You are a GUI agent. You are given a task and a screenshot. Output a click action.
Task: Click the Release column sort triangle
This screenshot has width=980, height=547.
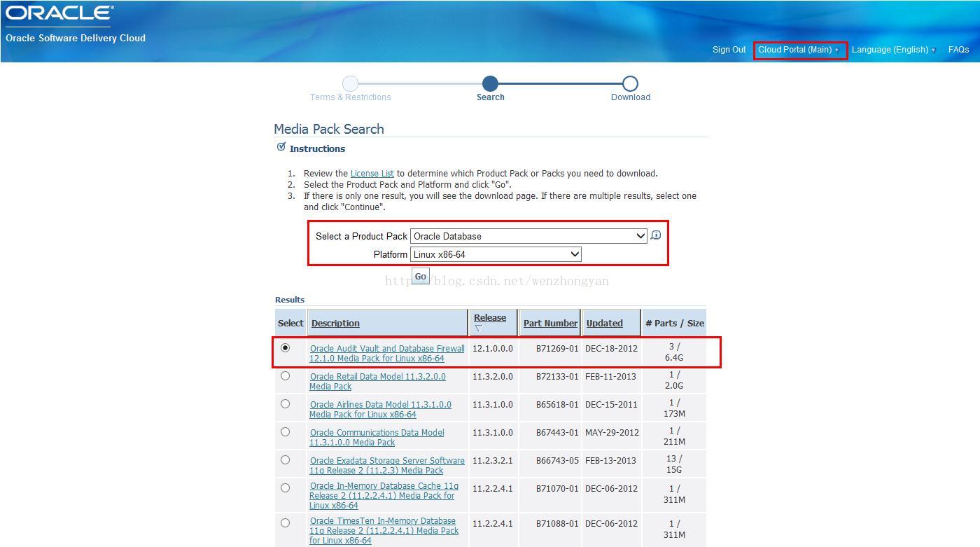click(479, 328)
